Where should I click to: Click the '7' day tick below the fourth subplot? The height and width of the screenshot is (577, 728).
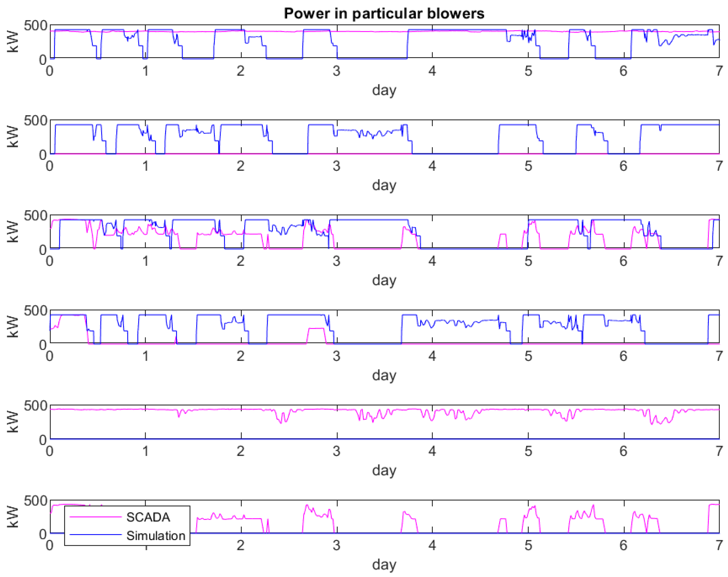719,356
